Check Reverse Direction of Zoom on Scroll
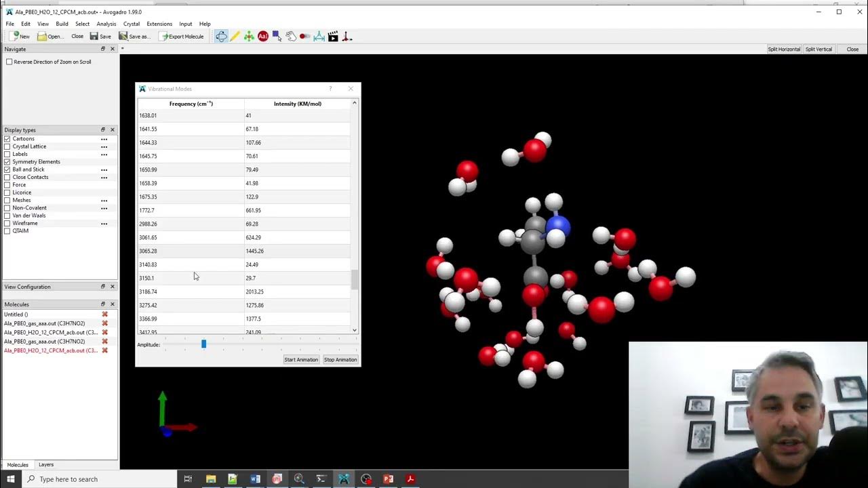868x488 pixels. [x=9, y=62]
